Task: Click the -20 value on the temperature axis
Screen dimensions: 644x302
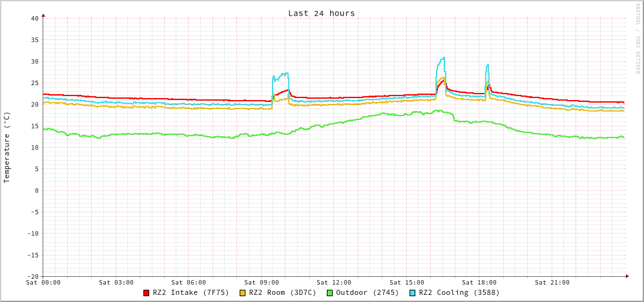Action: pos(32,276)
